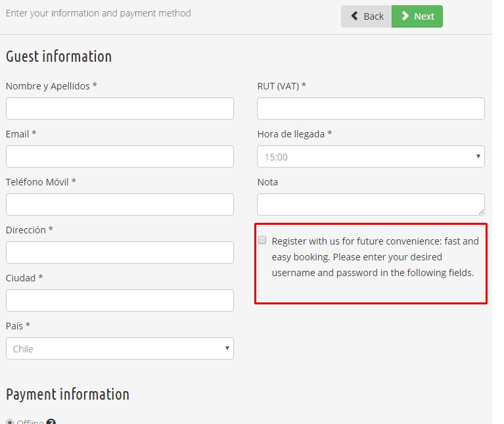Focus the Ciudad text field
Viewport: 504px width, 424px height.
click(x=120, y=300)
